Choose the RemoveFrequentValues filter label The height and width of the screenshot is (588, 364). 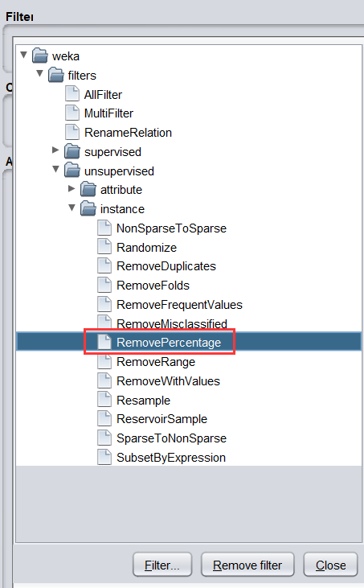179,305
